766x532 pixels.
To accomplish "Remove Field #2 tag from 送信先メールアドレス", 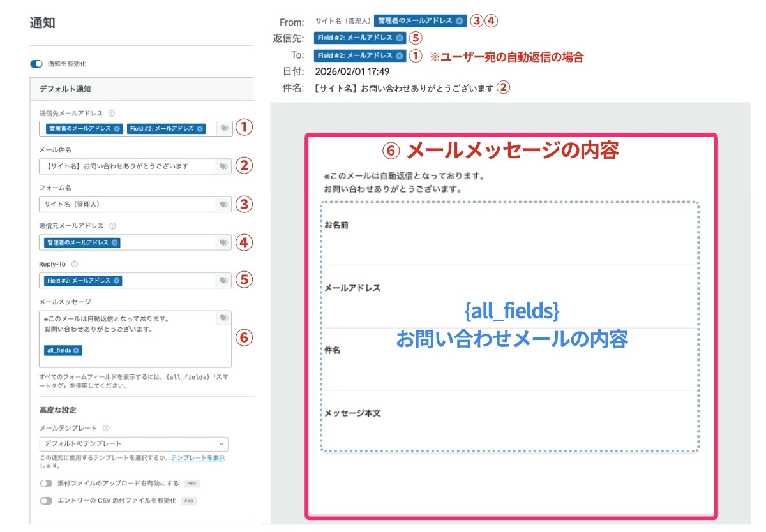I will pyautogui.click(x=199, y=128).
